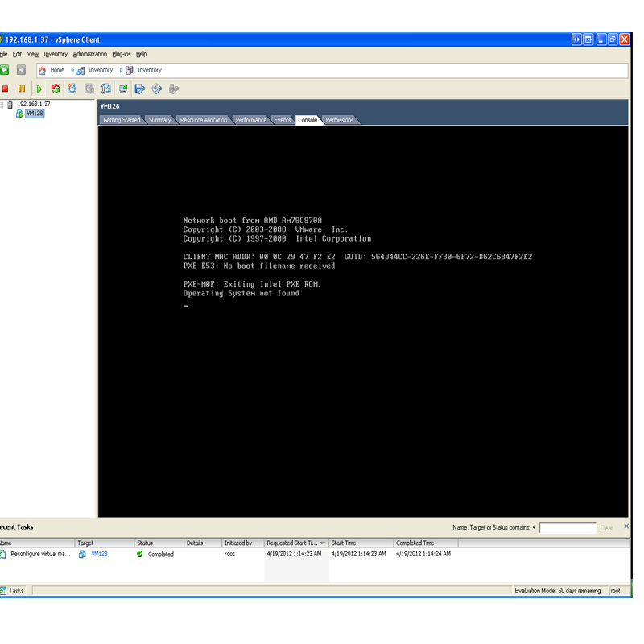Click inside the task filter text field

(x=568, y=527)
